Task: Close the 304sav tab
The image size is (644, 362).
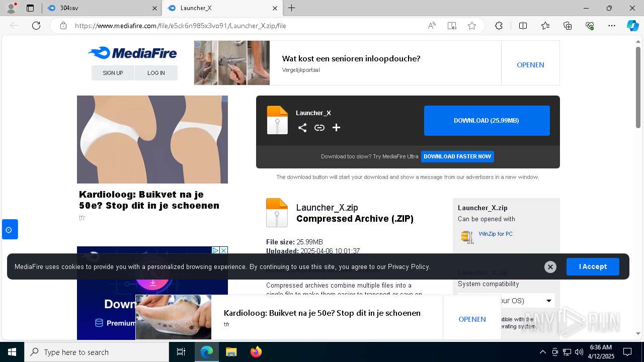Action: 154,8
